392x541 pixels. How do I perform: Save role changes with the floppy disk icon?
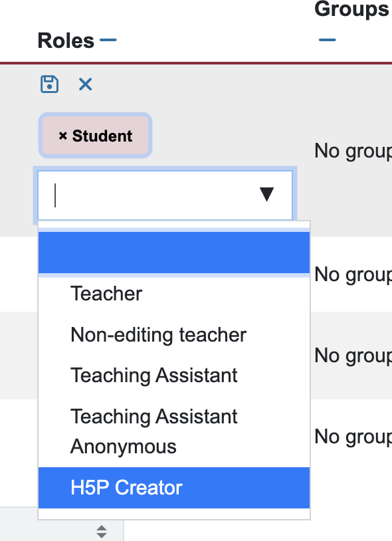(49, 84)
